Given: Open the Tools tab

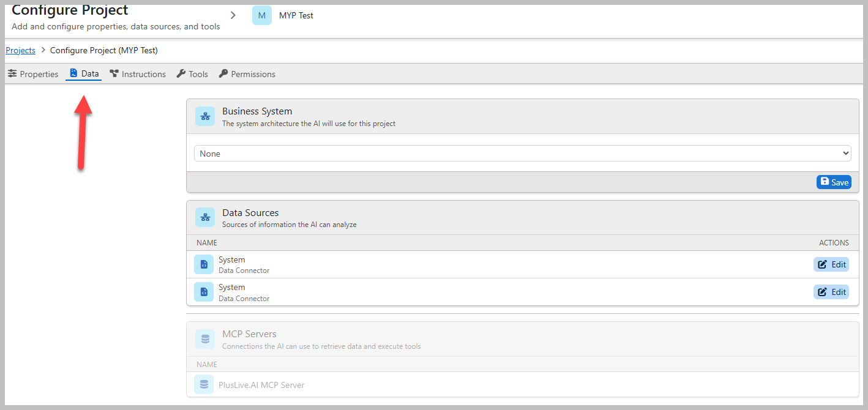Looking at the screenshot, I should point(192,74).
